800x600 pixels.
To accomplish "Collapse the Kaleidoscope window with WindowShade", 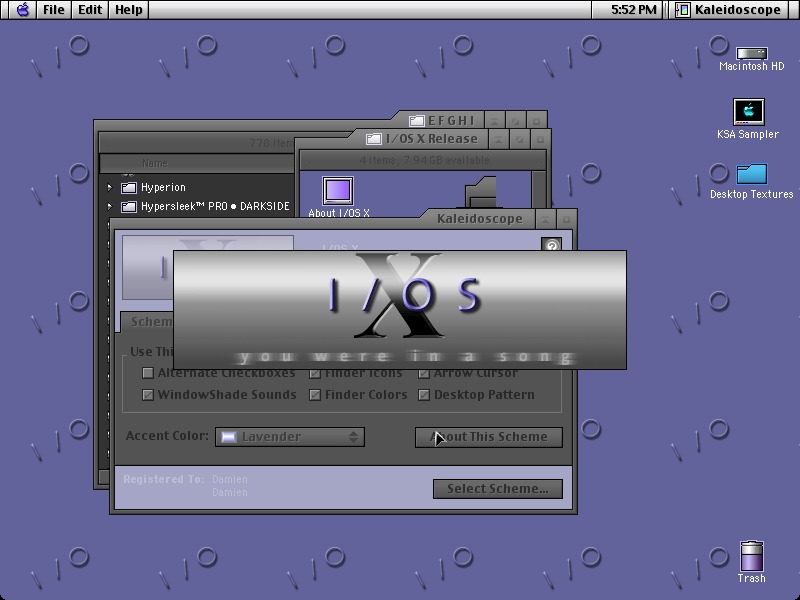I will coord(545,220).
